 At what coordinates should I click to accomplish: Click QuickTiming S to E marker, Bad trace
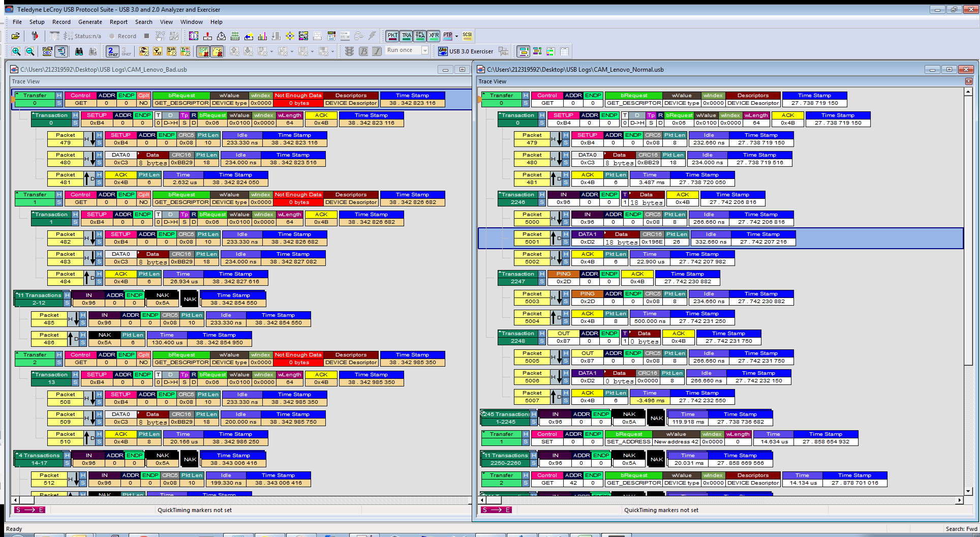click(x=29, y=510)
